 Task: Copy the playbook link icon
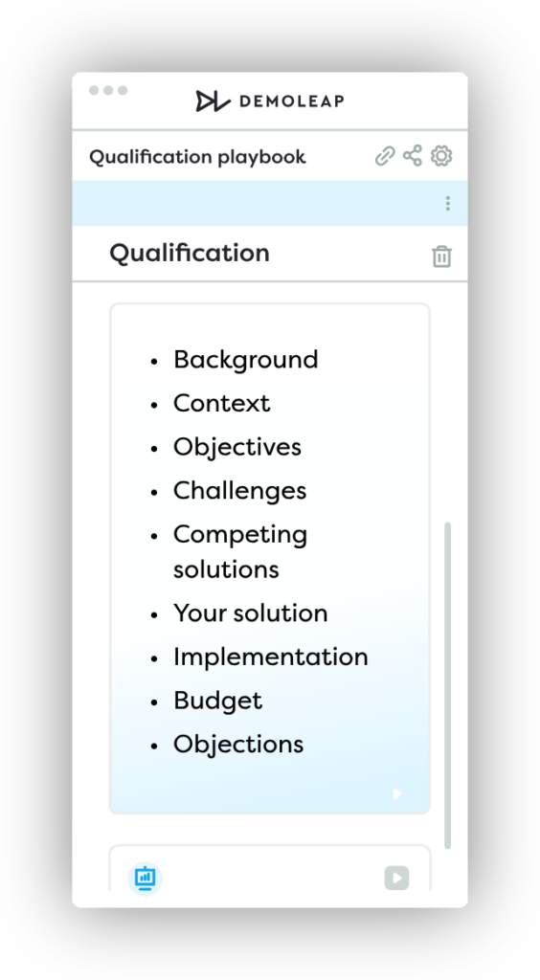(385, 156)
